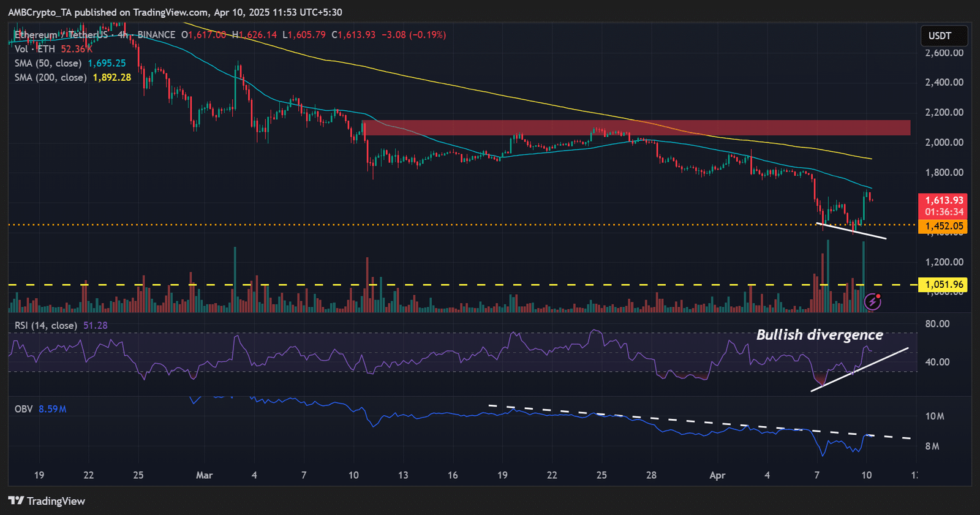The width and height of the screenshot is (980, 515).
Task: Select the 4h timeframe label in title
Action: tap(123, 35)
